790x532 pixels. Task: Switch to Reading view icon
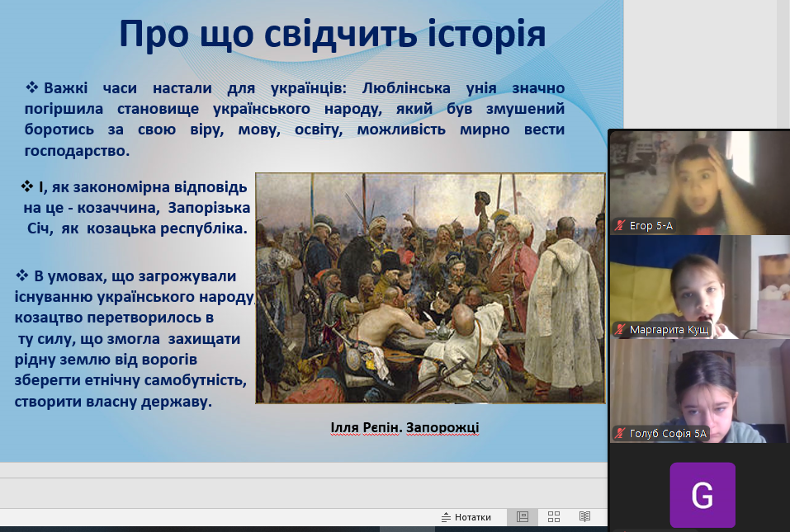pyautogui.click(x=584, y=517)
